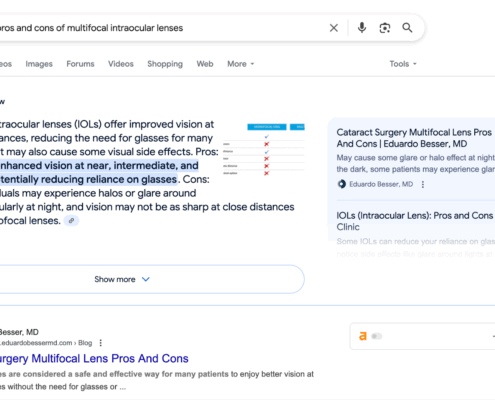The width and height of the screenshot is (495, 400).
Task: Switch to Videos tab
Action: click(x=121, y=64)
